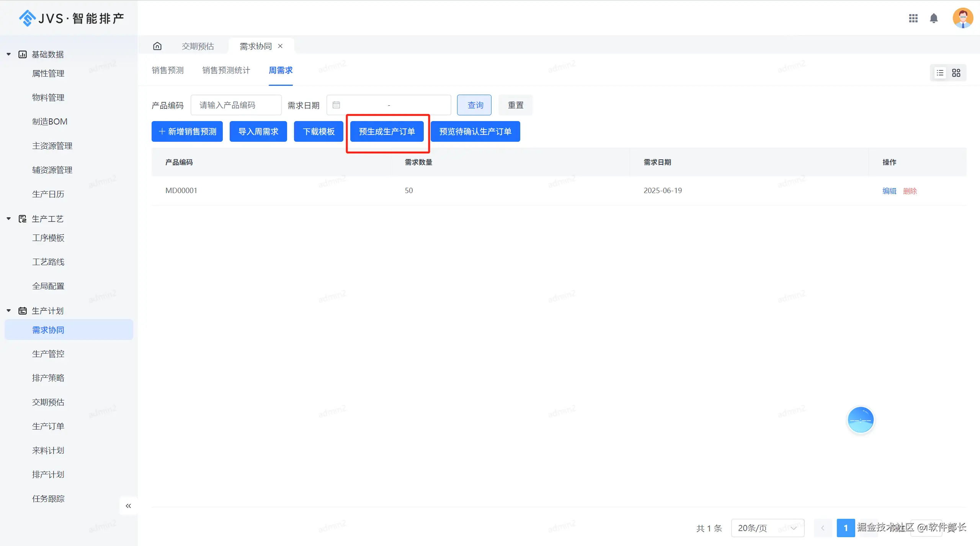
Task: Switch to the 交期预估 page tab
Action: coord(198,46)
